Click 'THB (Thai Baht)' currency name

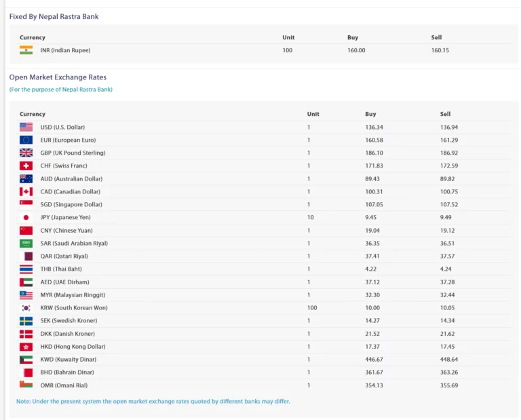pos(61,269)
